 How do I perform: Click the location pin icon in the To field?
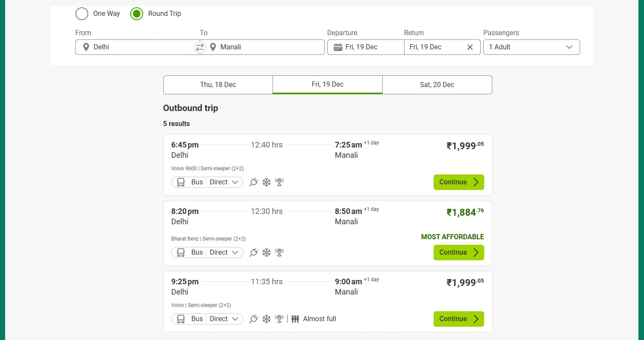tap(213, 47)
